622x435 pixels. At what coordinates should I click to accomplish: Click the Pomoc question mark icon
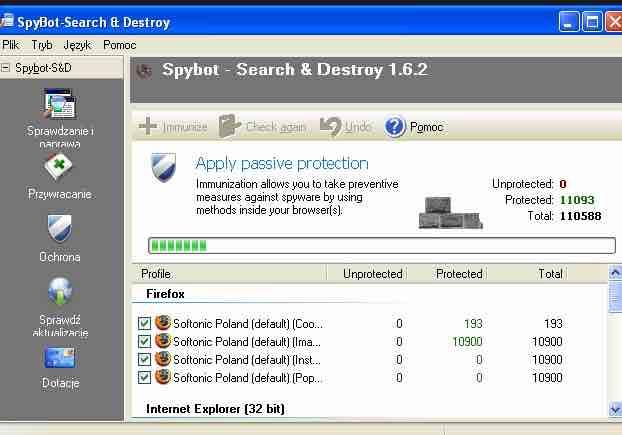point(394,126)
